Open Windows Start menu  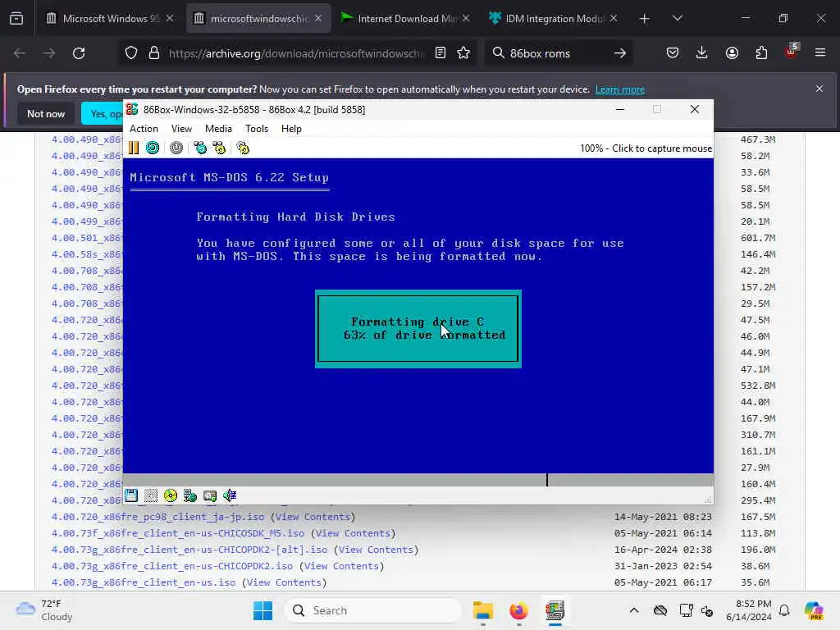pos(263,610)
